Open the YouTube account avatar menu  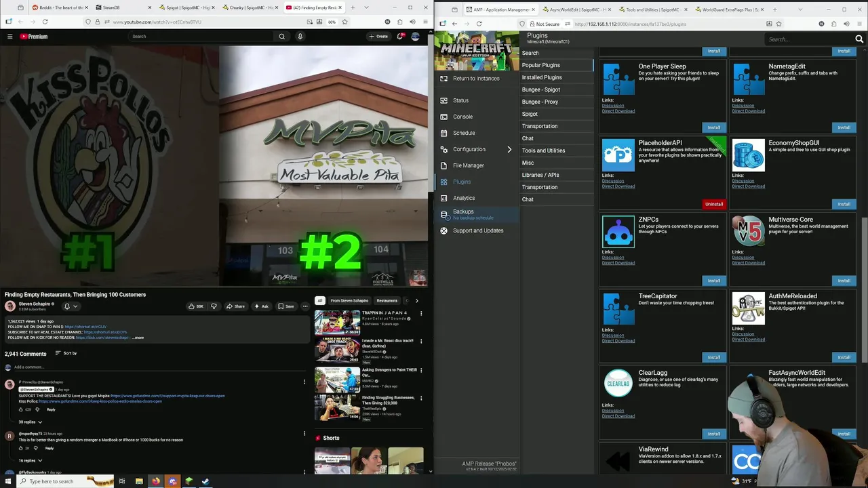click(416, 36)
